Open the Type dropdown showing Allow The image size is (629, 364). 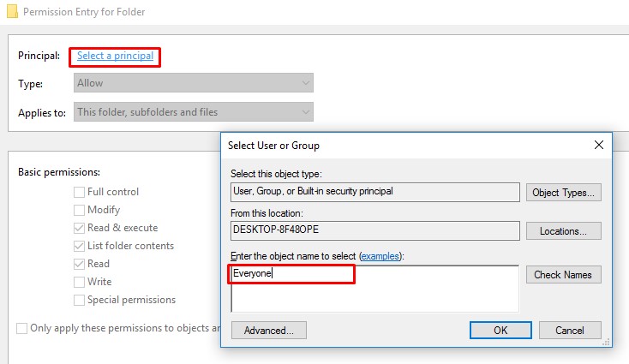(x=193, y=83)
